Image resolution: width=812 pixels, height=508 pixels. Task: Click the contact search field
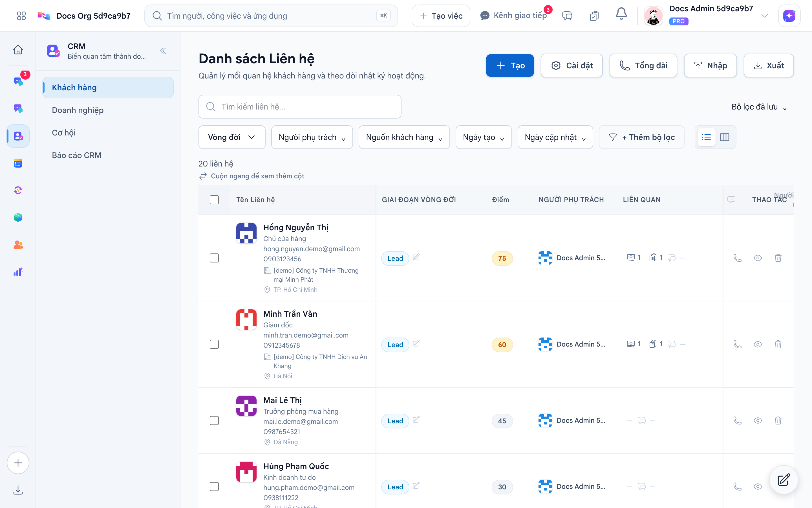click(300, 107)
